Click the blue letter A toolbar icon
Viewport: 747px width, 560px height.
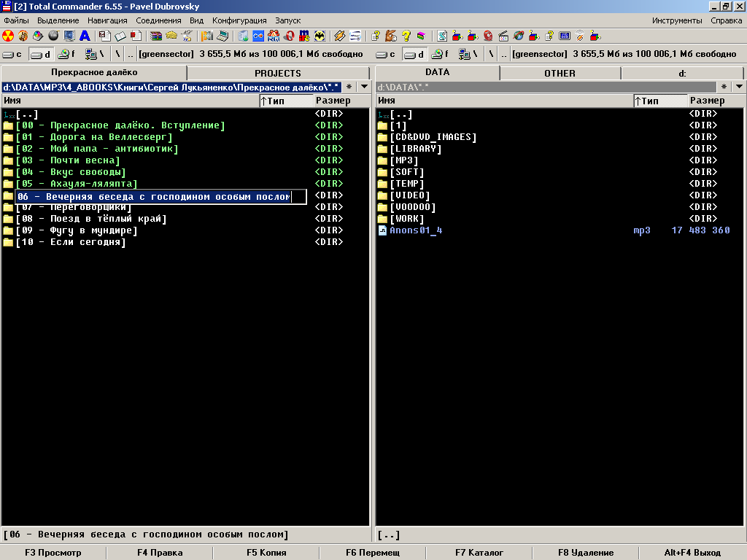coord(85,36)
